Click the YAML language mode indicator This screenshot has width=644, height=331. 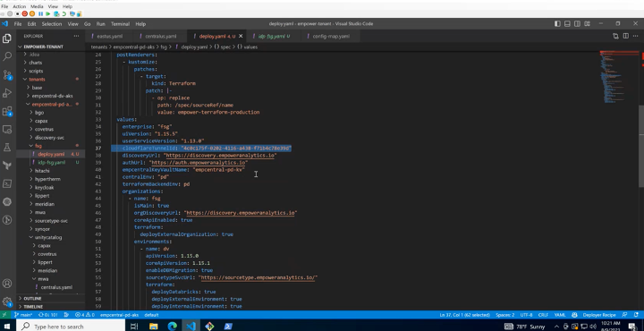[560, 315]
